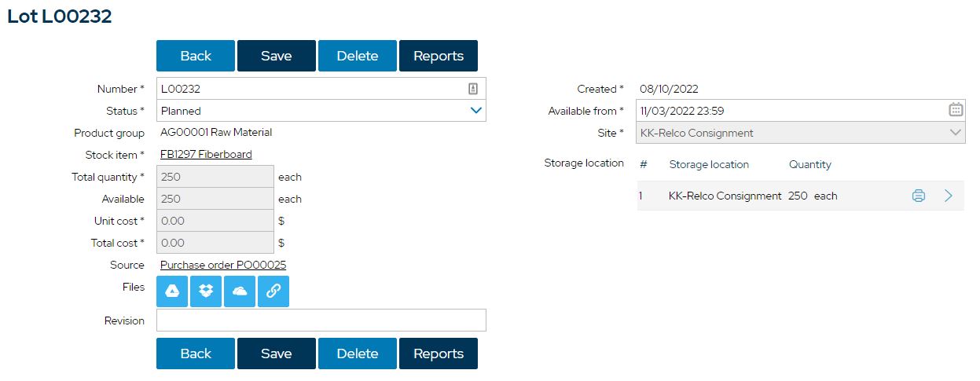Open calendar picker for Available from
The height and width of the screenshot is (381, 980).
click(956, 110)
